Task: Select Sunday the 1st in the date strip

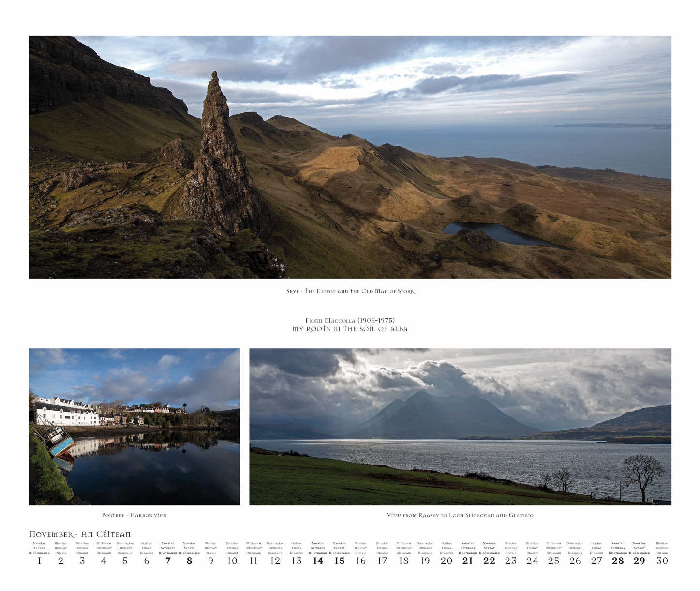Action: click(39, 561)
